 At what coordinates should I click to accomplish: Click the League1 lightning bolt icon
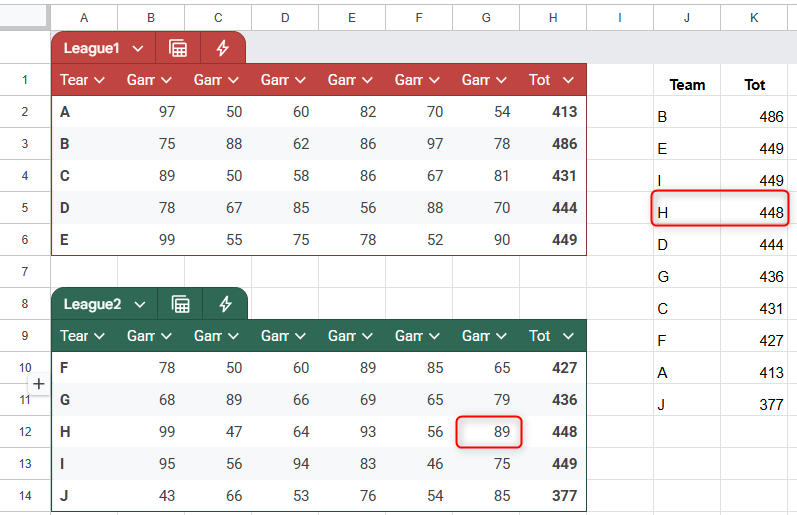[x=223, y=48]
